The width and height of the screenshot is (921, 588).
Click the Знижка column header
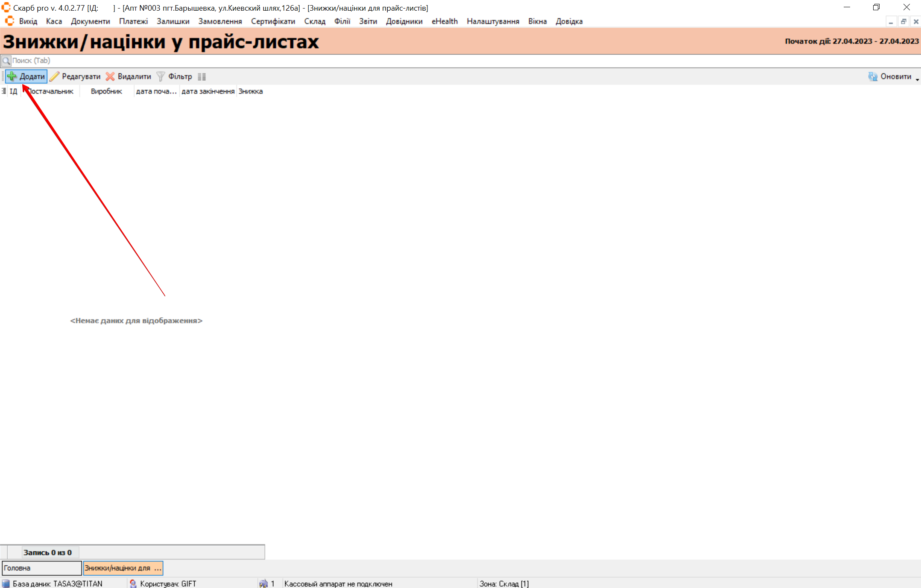[251, 91]
